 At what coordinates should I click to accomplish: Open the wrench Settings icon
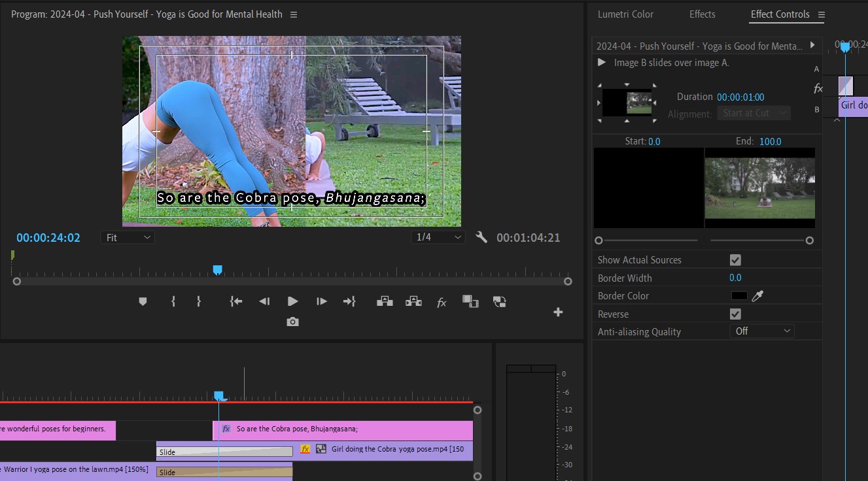(481, 237)
